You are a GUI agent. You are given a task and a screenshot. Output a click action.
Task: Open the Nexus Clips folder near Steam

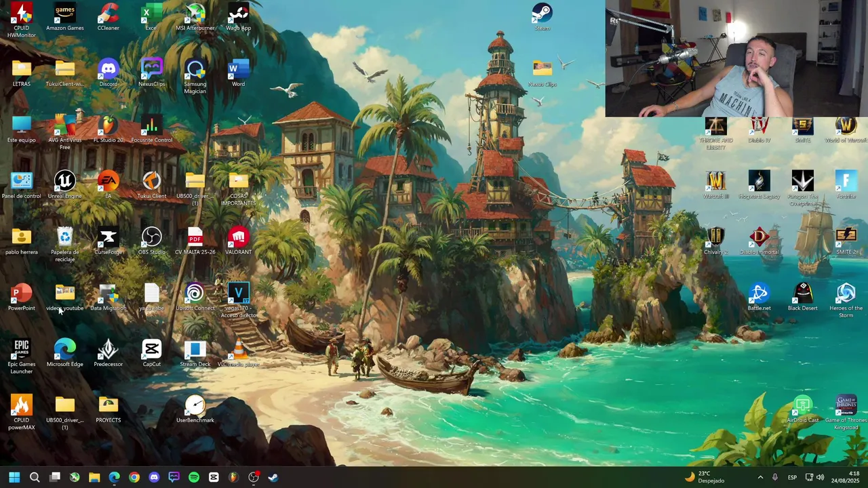[x=542, y=73]
